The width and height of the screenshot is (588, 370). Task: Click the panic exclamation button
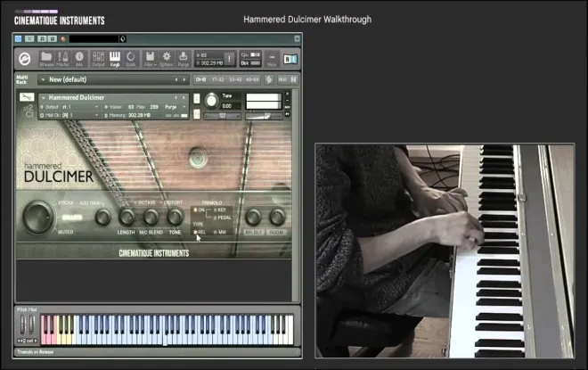tap(229, 59)
